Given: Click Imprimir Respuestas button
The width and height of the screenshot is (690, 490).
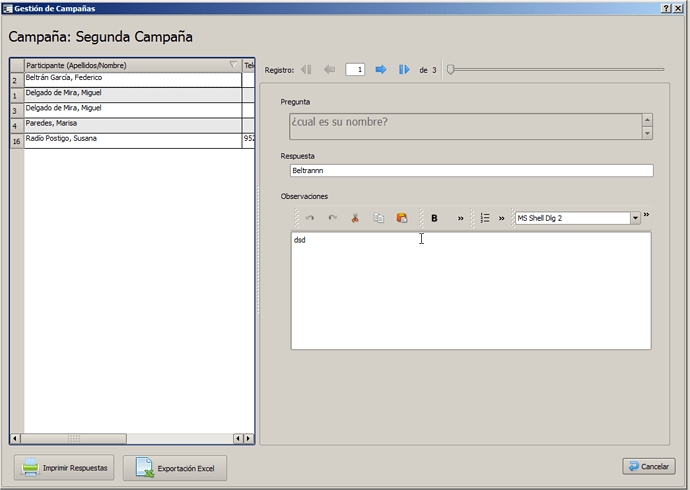Looking at the screenshot, I should (x=65, y=467).
